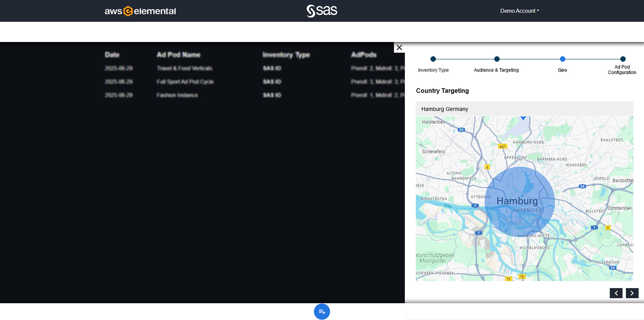Click the blue targeting circle over Hamburg
644x320 pixels.
click(x=520, y=202)
